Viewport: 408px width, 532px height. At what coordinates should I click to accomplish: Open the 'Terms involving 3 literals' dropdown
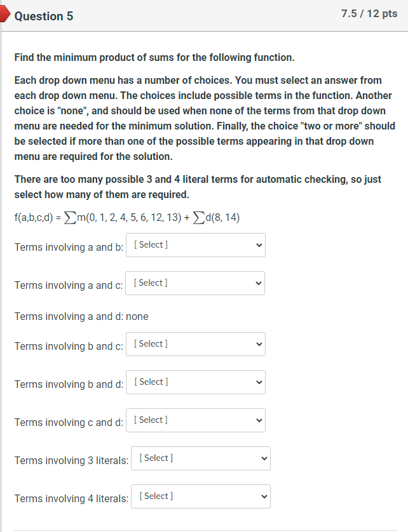200,458
